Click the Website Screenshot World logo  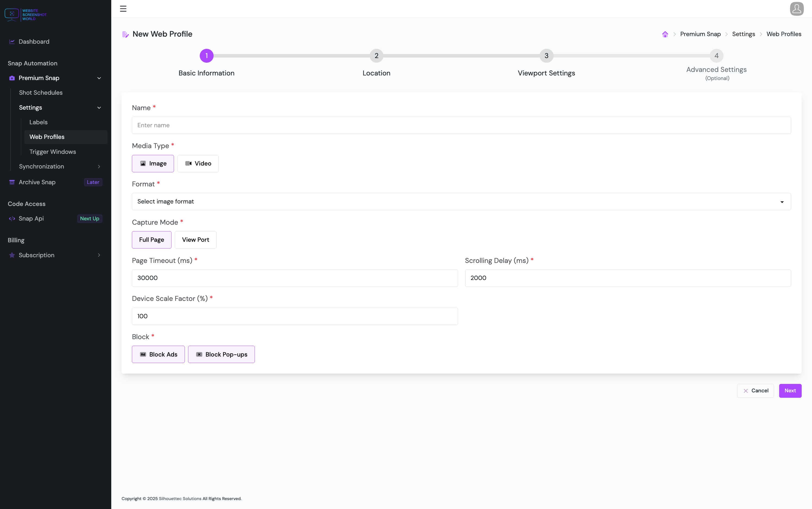tap(25, 14)
